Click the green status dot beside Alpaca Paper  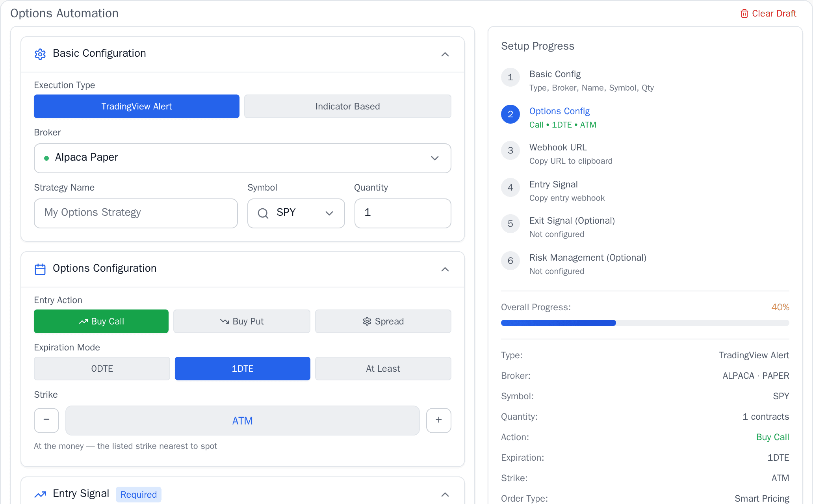point(46,158)
